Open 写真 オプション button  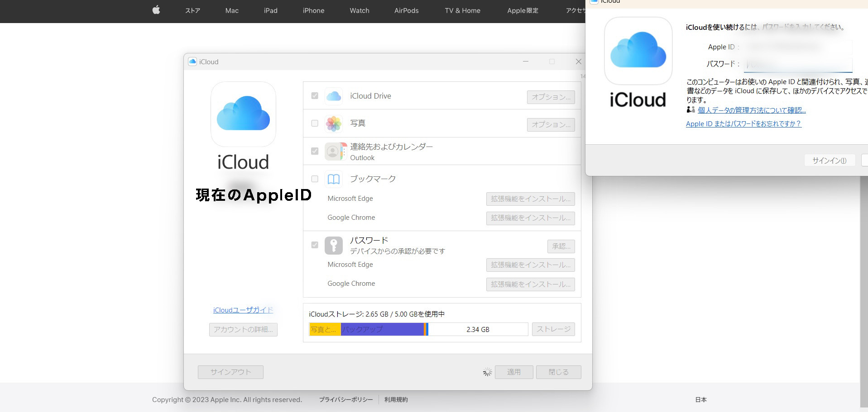tap(551, 125)
